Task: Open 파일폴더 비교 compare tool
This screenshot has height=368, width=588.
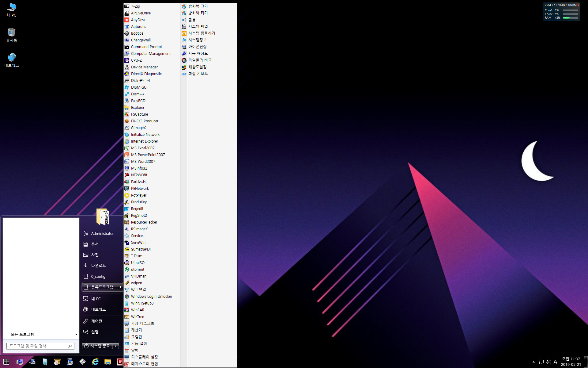Action: click(209, 60)
